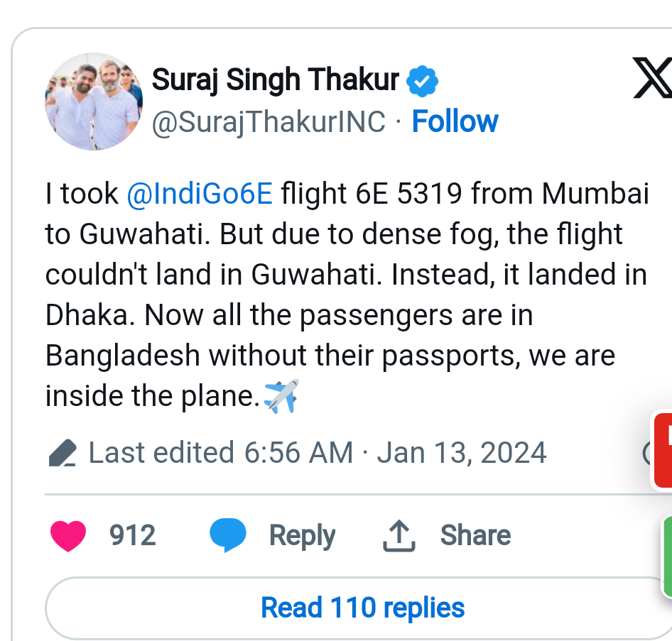
Task: Open Suraj Singh Thakur's profile photo
Action: click(x=92, y=101)
